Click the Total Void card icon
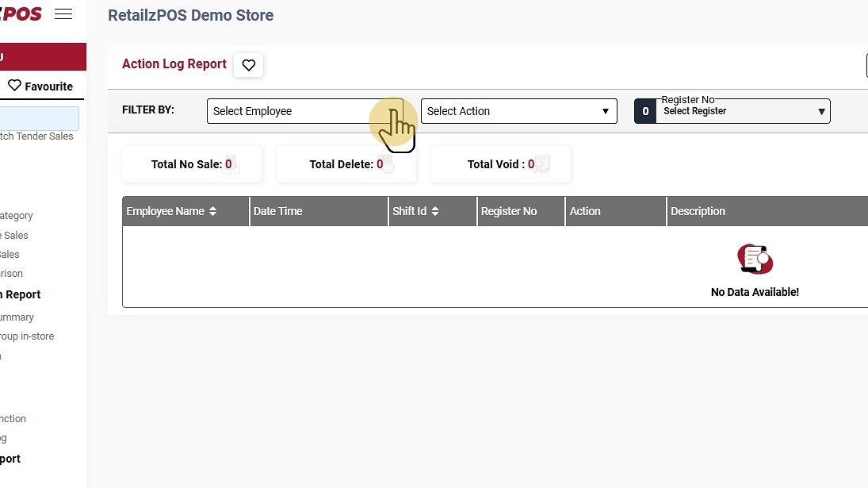Screen dimensions: 868x488 point(541,165)
